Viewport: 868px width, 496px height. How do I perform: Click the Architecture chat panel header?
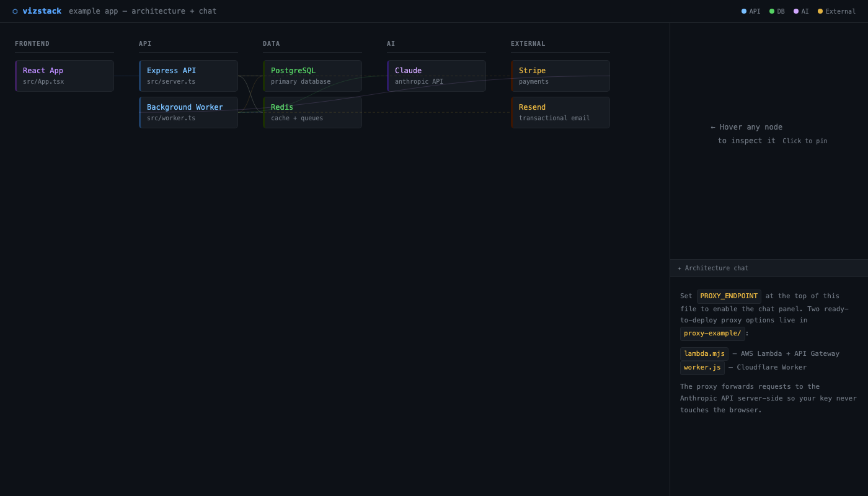(769, 268)
